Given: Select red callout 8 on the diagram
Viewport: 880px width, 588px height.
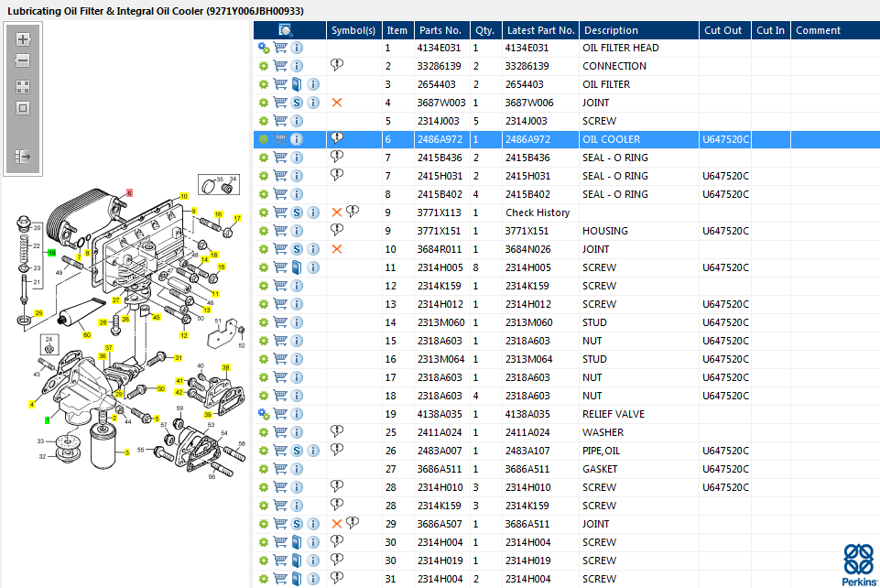Looking at the screenshot, I should coord(130,192).
